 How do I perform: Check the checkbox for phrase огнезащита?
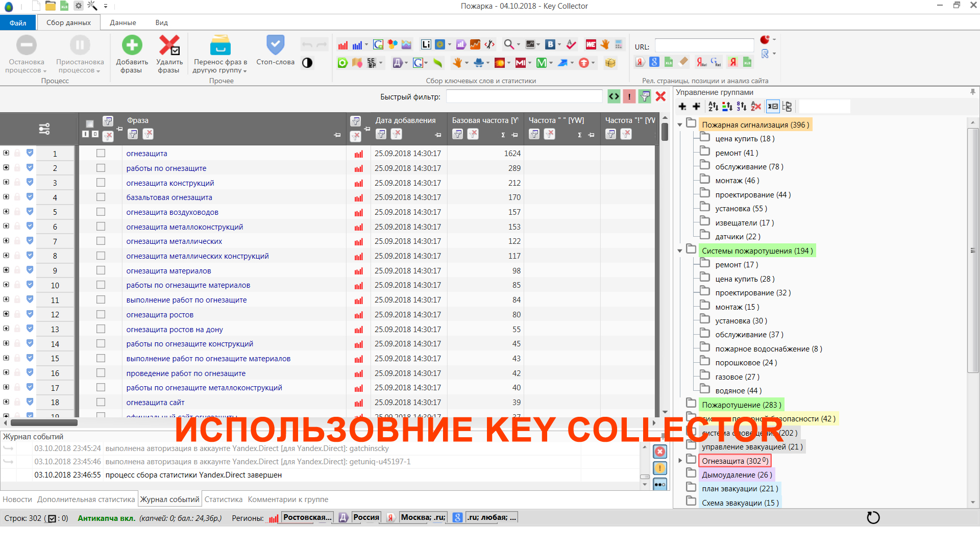[x=101, y=153]
